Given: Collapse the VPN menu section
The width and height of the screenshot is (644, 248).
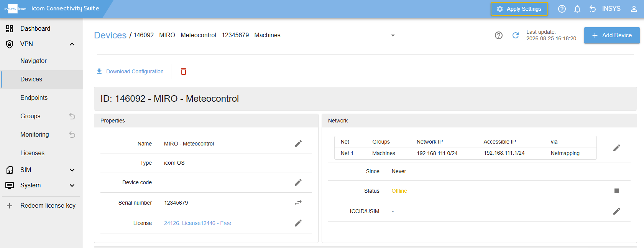Looking at the screenshot, I should (72, 44).
